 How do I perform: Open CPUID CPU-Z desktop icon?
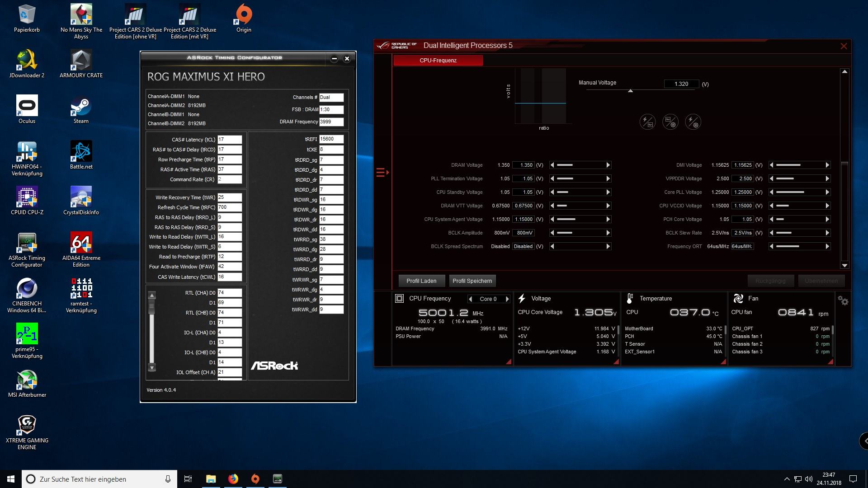[x=27, y=201]
